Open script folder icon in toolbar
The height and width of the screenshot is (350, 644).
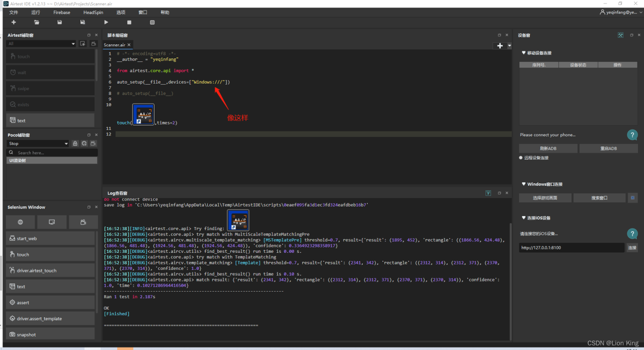point(37,22)
